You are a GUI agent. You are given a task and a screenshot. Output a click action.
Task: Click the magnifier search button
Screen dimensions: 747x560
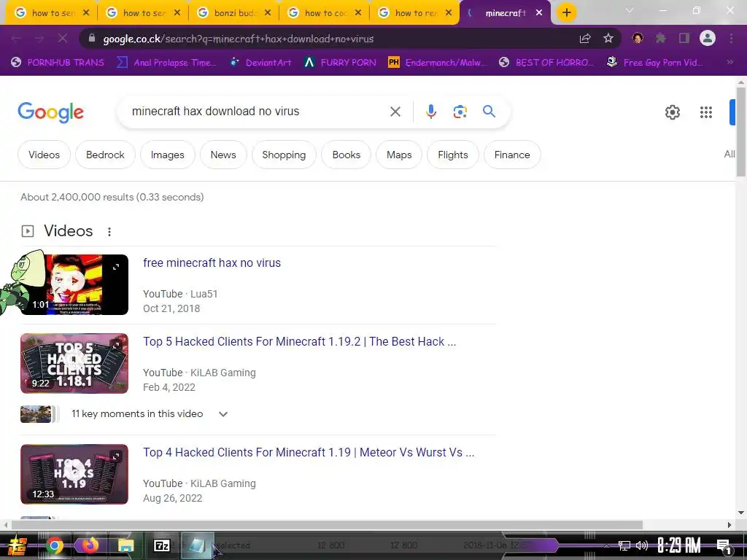(489, 112)
